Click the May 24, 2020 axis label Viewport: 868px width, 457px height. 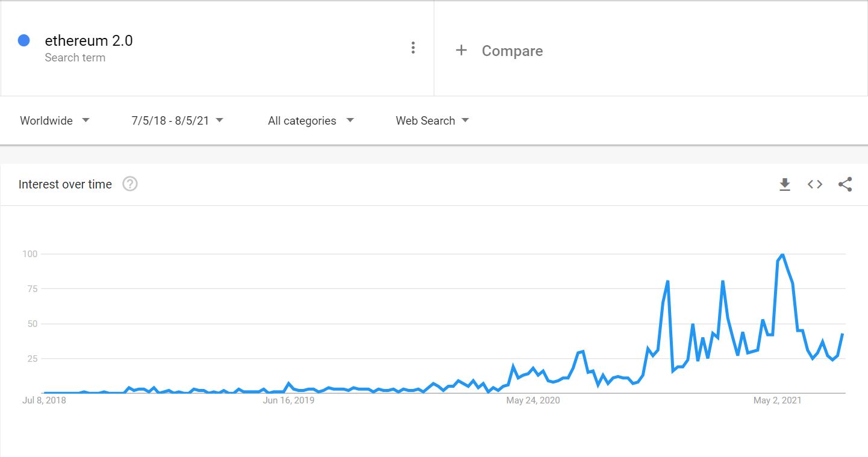coord(532,400)
